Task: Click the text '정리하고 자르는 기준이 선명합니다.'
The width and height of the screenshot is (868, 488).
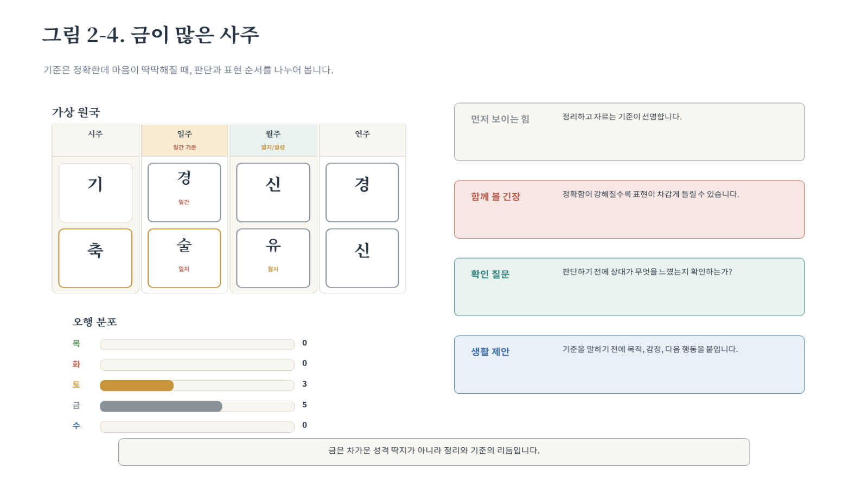Action: [x=622, y=117]
